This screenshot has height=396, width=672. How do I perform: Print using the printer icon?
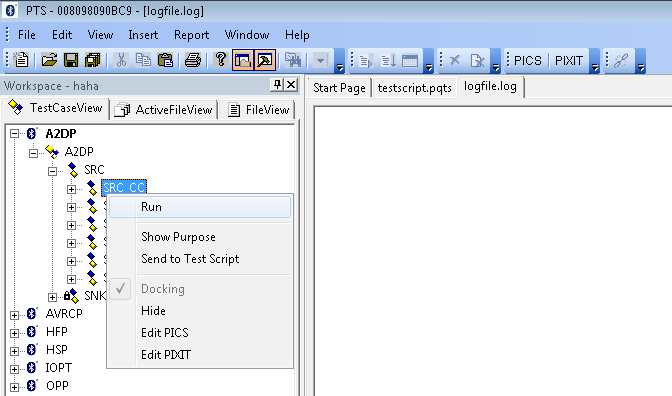[x=192, y=60]
